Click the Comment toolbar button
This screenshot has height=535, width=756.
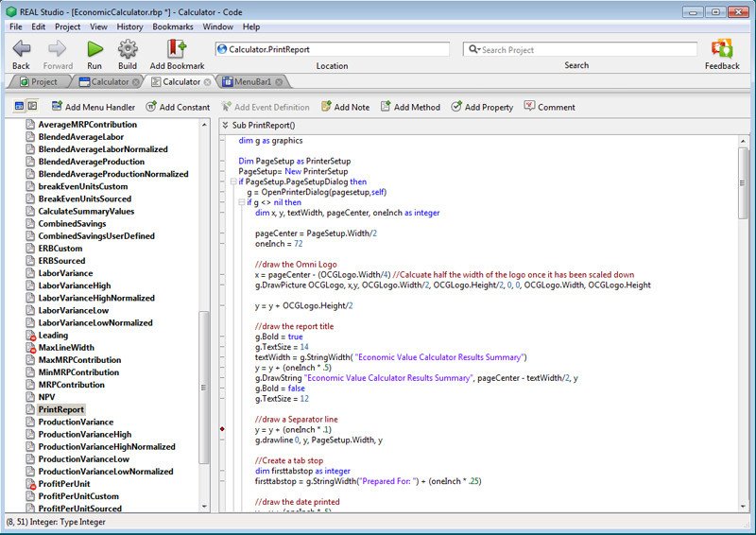click(x=550, y=107)
